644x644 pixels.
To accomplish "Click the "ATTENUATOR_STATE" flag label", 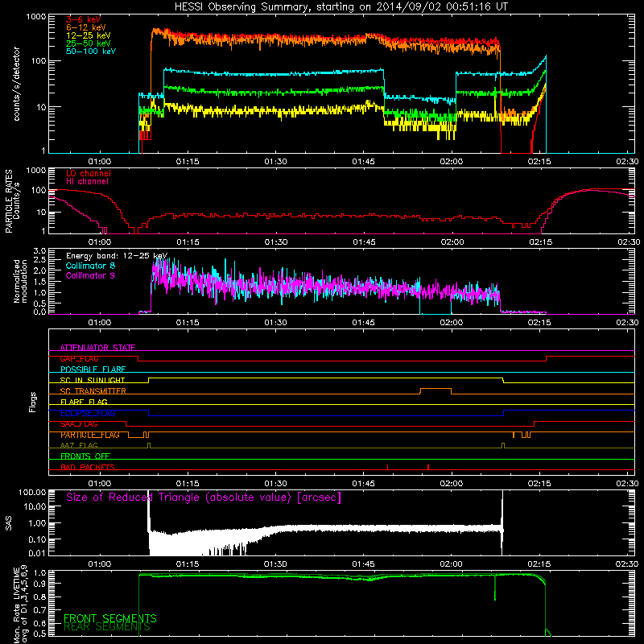I will 97,348.
